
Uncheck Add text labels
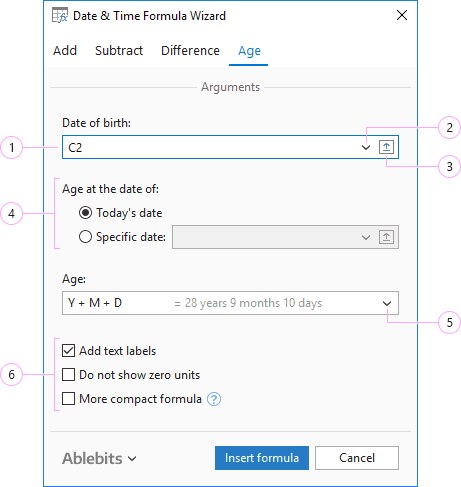[x=68, y=351]
